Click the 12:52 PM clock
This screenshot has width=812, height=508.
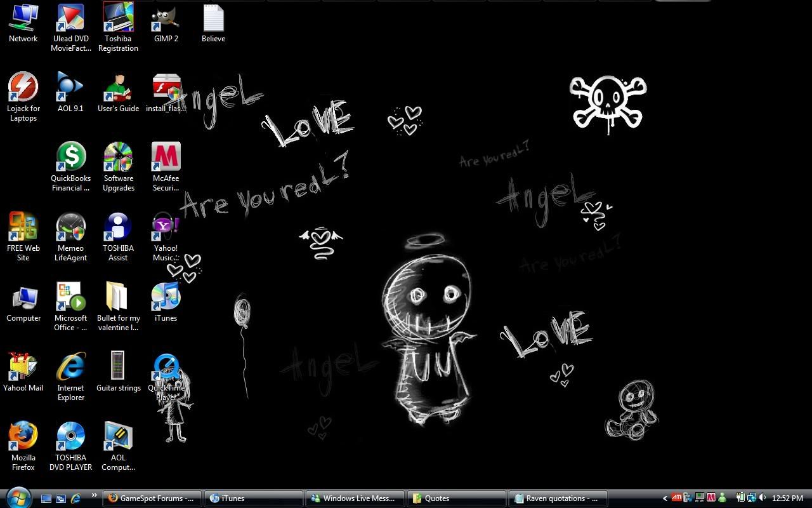pos(788,498)
